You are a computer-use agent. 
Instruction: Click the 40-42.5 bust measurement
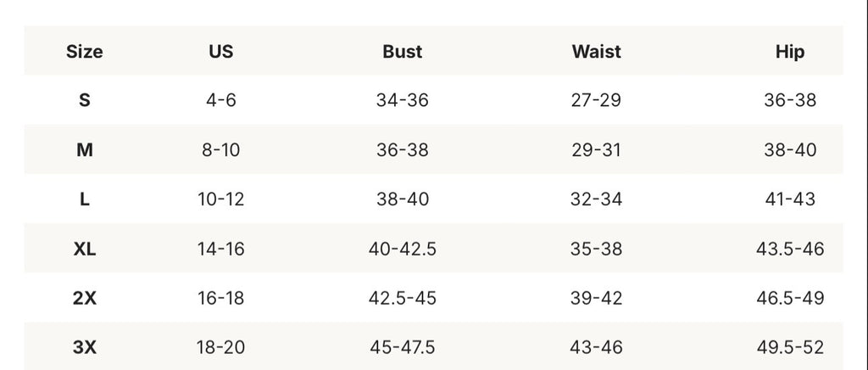[403, 249]
